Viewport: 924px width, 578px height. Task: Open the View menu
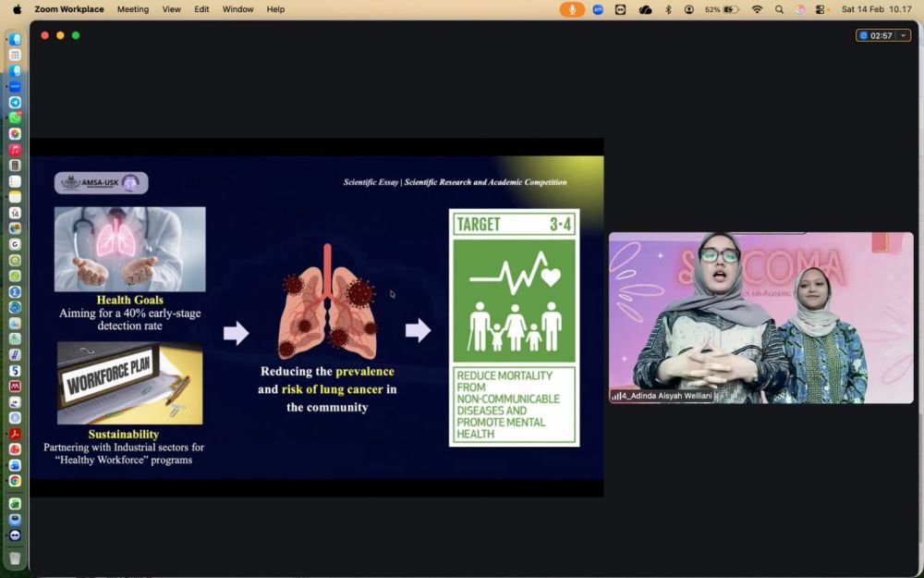[x=171, y=9]
